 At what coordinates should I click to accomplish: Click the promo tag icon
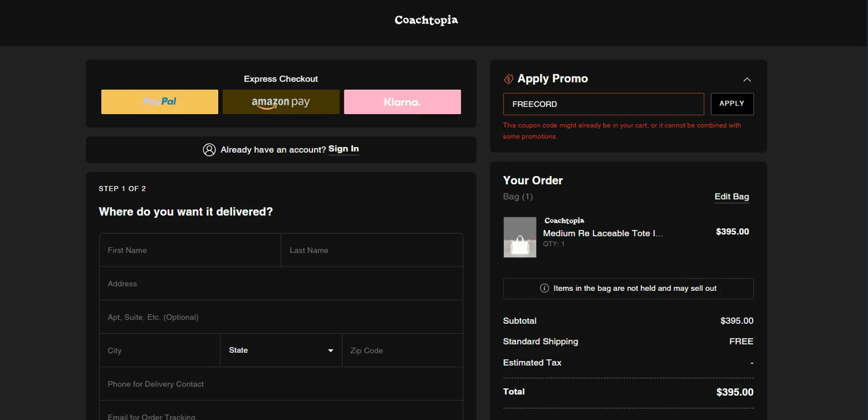pos(509,79)
